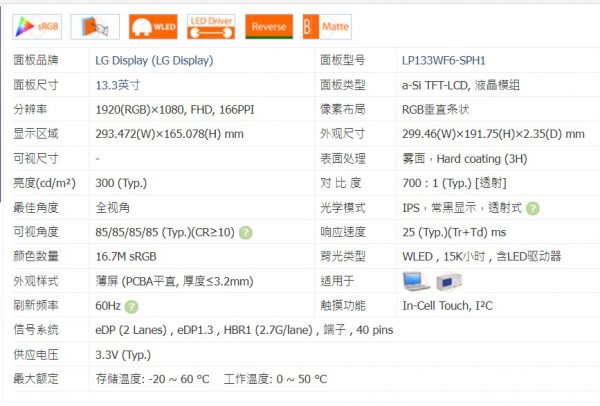Image resolution: width=600 pixels, height=406 pixels.
Task: Open the LG Display brand link
Action: tap(154, 60)
